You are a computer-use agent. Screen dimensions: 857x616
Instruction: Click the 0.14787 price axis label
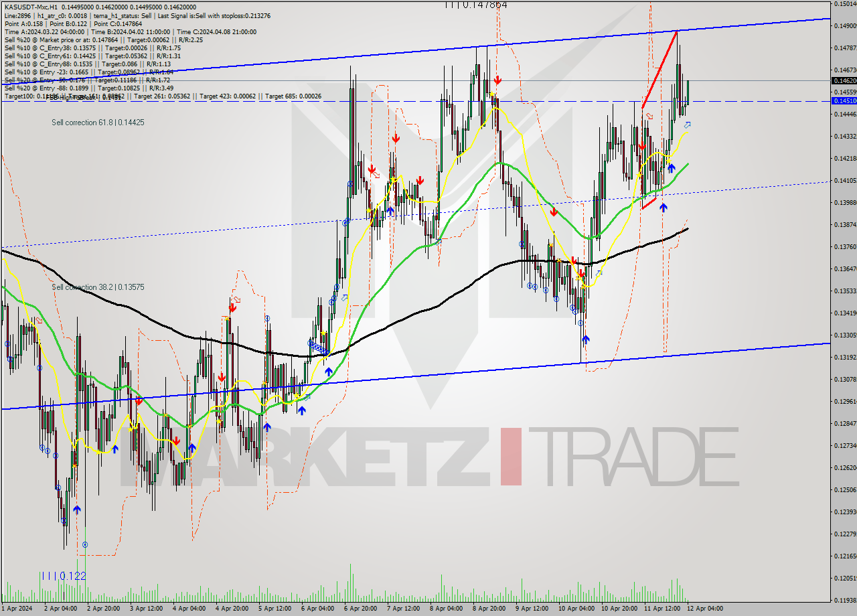[x=846, y=48]
